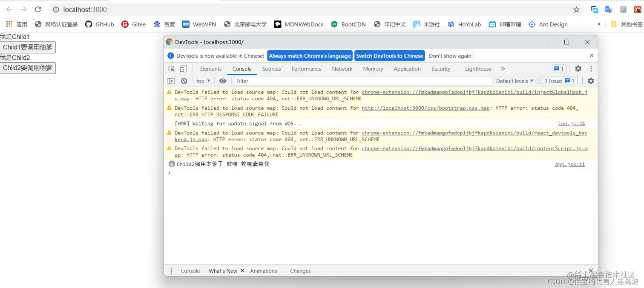Switch to the Animations drawer tab
Image resolution: width=644 pixels, height=288 pixels.
[x=263, y=271]
